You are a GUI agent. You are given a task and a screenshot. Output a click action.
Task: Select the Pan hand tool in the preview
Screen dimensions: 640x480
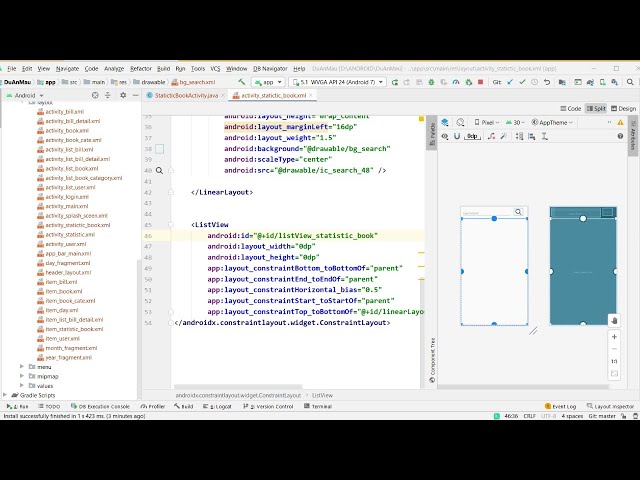pos(614,321)
